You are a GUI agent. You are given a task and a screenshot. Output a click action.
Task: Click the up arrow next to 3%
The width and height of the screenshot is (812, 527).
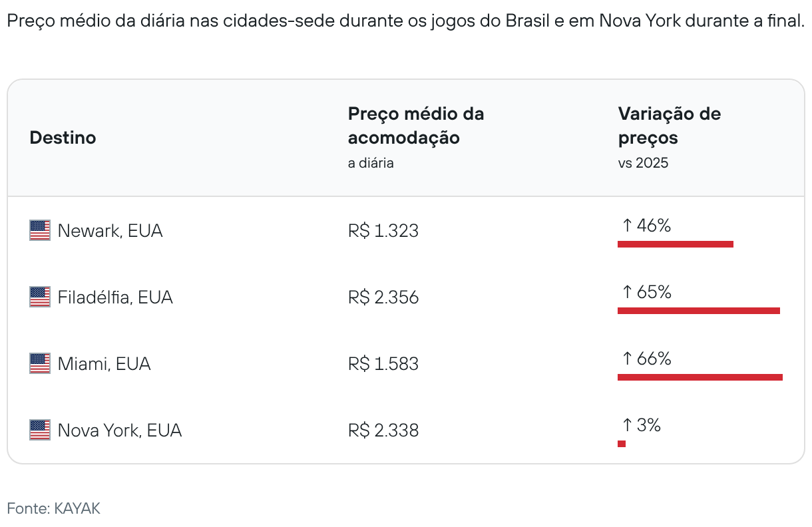pos(627,425)
